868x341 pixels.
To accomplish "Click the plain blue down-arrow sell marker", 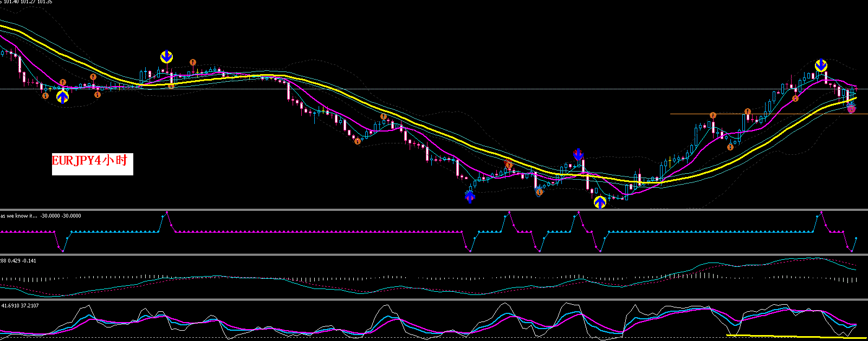I will click(578, 155).
